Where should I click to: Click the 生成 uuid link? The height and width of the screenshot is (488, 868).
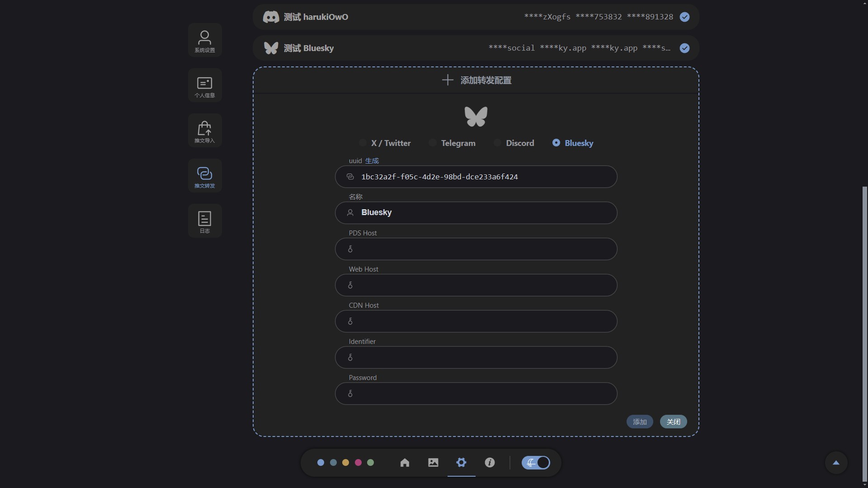(x=372, y=161)
